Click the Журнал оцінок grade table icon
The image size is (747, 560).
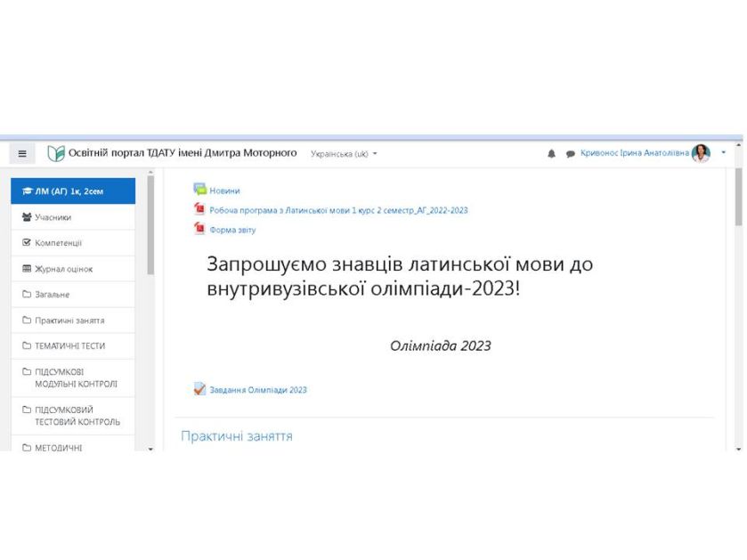27,268
